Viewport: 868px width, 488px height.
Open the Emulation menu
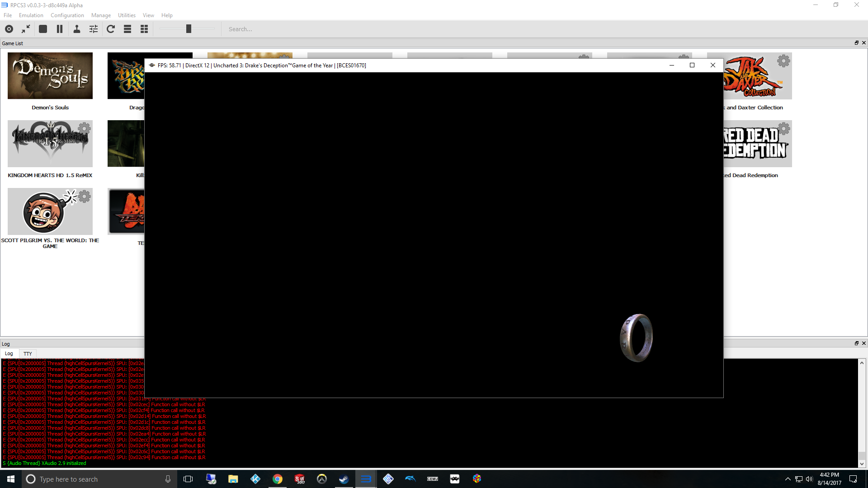(31, 15)
